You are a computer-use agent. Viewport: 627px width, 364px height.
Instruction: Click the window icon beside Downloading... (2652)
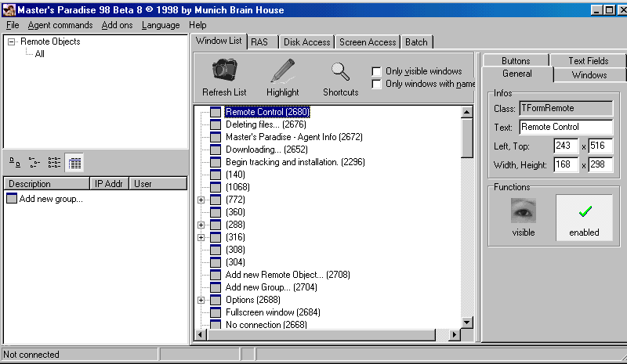(216, 150)
